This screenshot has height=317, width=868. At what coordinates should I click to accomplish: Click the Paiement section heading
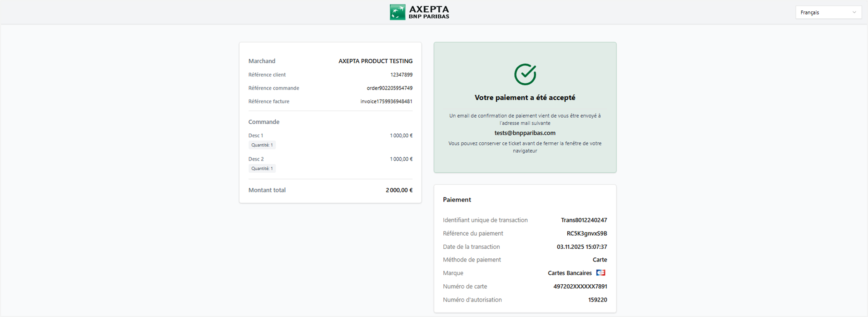pos(456,200)
